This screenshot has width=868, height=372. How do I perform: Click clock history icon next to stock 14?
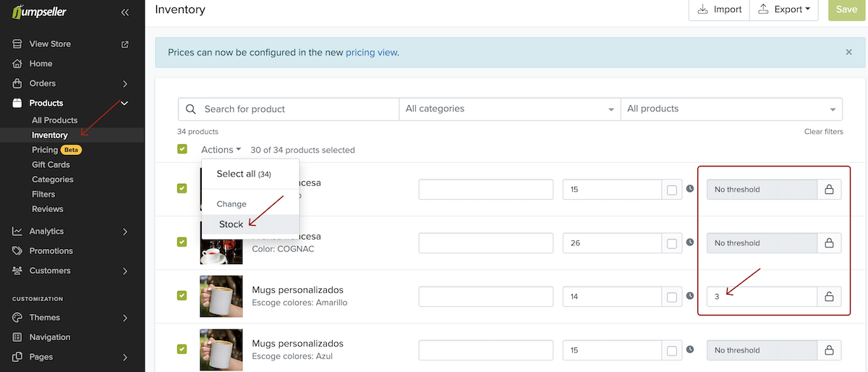point(690,296)
